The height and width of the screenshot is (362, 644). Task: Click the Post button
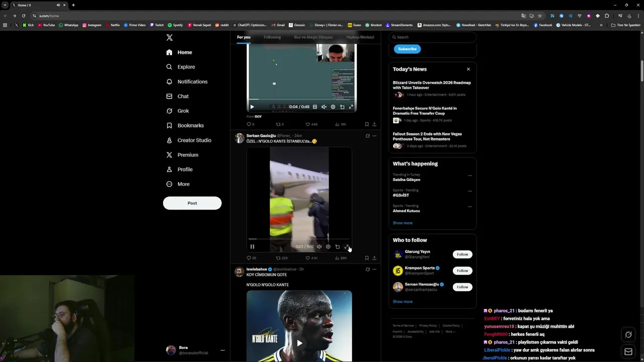tap(192, 203)
